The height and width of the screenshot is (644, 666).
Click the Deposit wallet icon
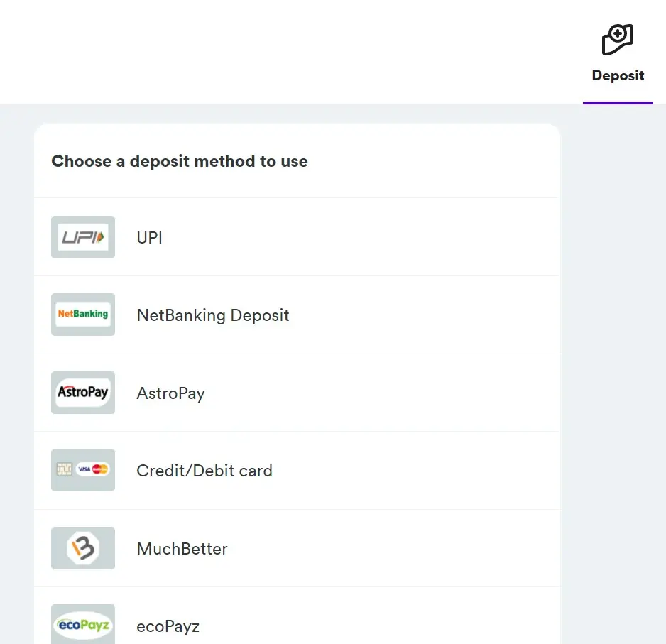[617, 40]
